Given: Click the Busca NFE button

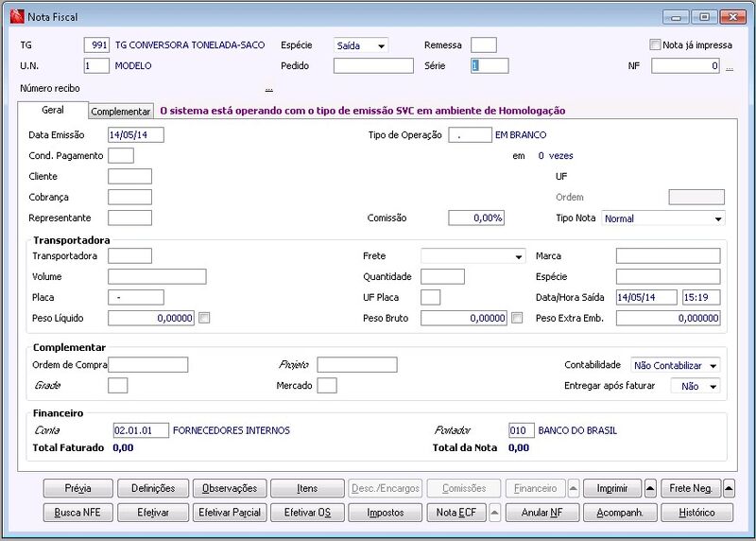Looking at the screenshot, I should click(78, 513).
